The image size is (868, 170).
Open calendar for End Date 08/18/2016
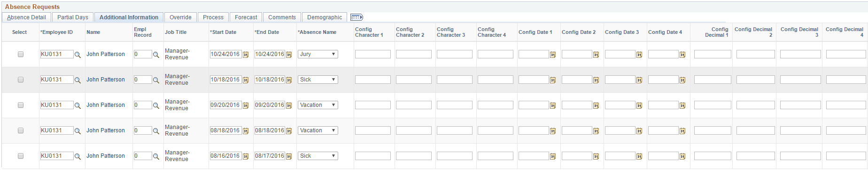289,131
